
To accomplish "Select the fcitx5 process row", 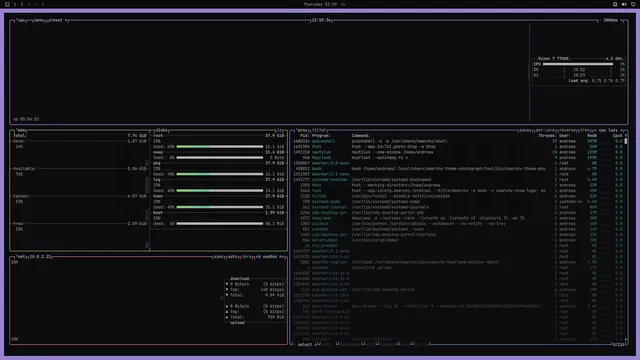I will pos(457,196).
